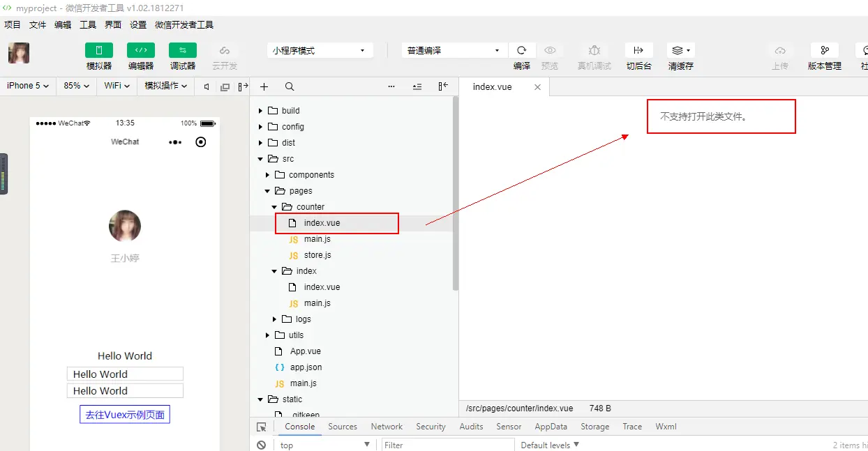Open the version management icon
Viewport: 868px width, 451px height.
[x=824, y=50]
